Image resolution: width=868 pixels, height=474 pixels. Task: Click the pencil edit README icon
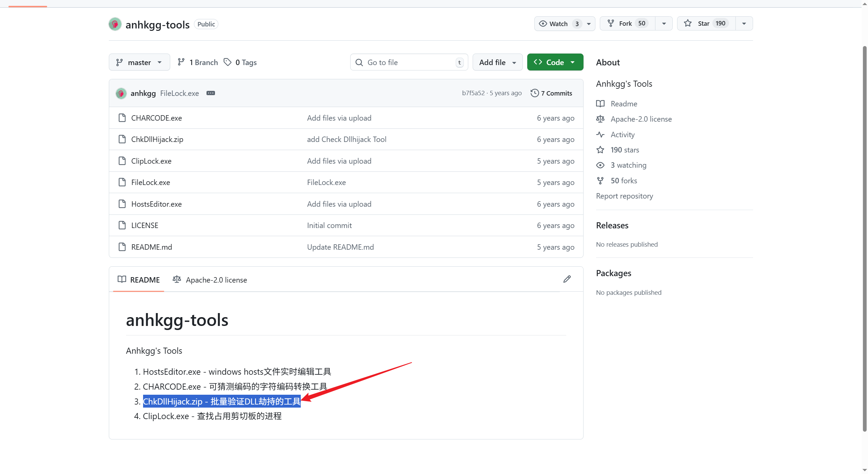tap(567, 279)
